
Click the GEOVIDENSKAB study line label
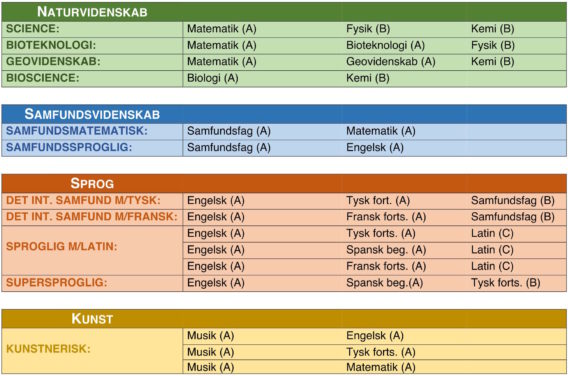pyautogui.click(x=53, y=61)
